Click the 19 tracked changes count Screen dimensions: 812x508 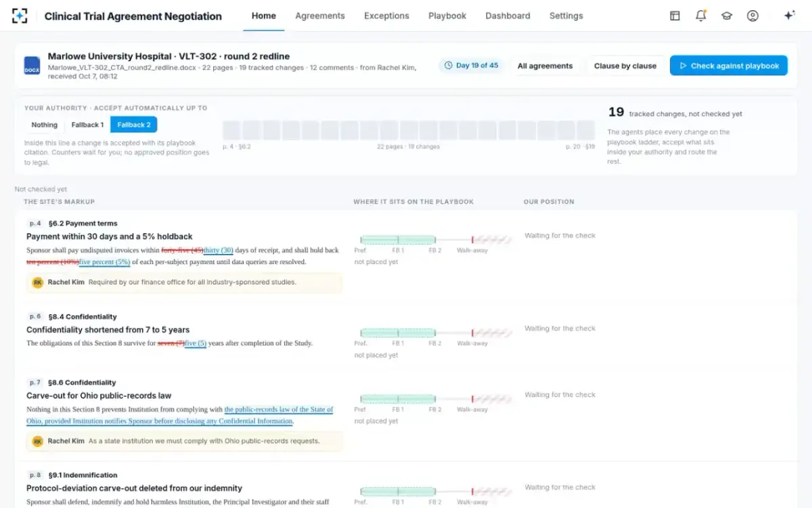pos(616,112)
